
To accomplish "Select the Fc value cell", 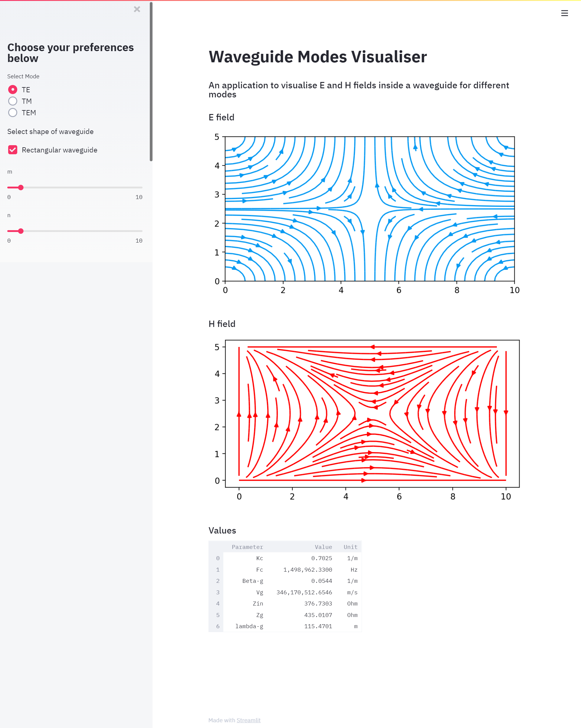I will coord(307,570).
